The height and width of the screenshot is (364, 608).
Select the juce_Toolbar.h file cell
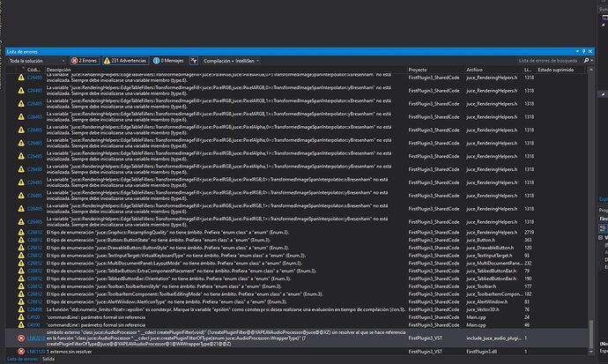[481, 286]
